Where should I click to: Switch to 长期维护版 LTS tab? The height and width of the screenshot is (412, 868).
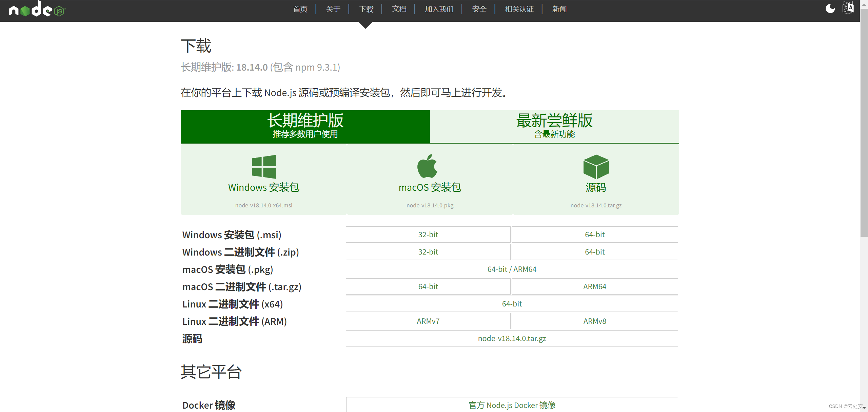coord(305,126)
